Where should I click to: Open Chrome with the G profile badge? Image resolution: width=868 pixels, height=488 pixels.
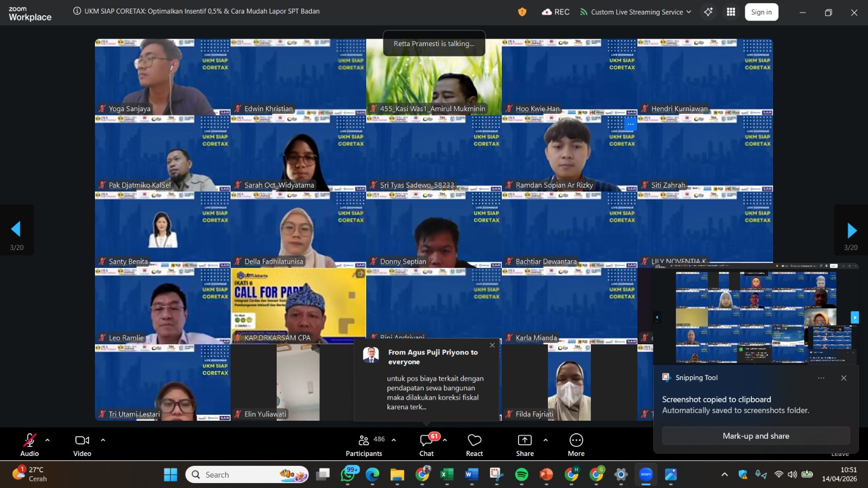click(596, 475)
